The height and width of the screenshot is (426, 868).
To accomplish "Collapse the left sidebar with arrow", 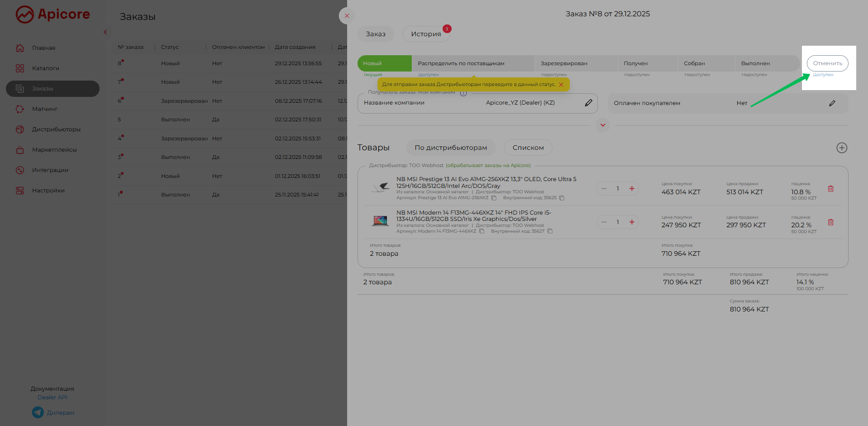I will point(105,32).
